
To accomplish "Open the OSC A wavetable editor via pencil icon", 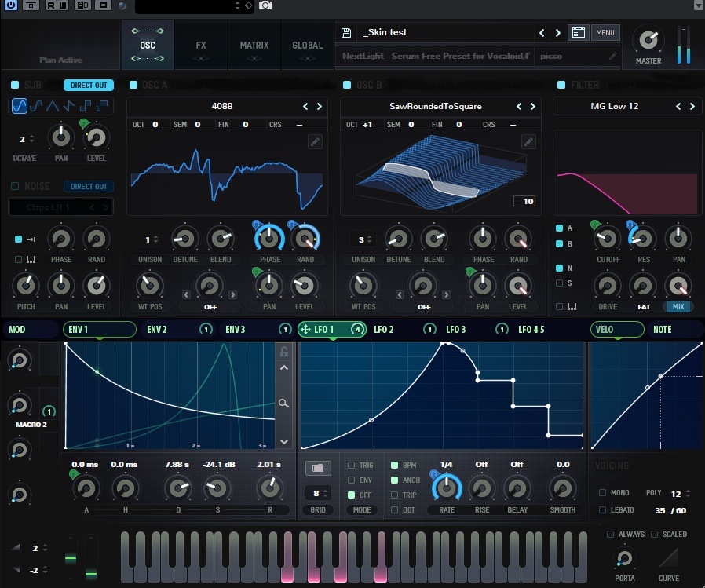I will click(316, 141).
